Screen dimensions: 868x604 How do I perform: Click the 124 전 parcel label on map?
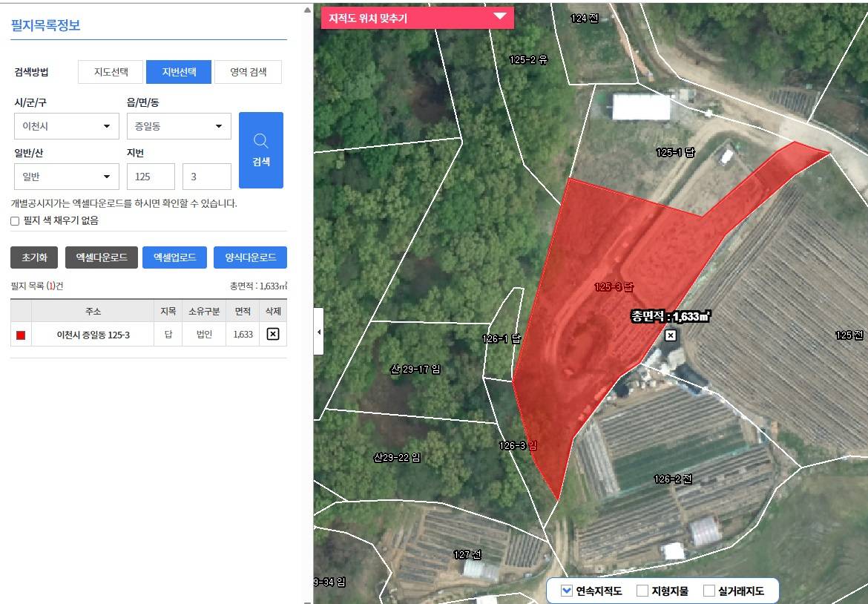point(584,19)
